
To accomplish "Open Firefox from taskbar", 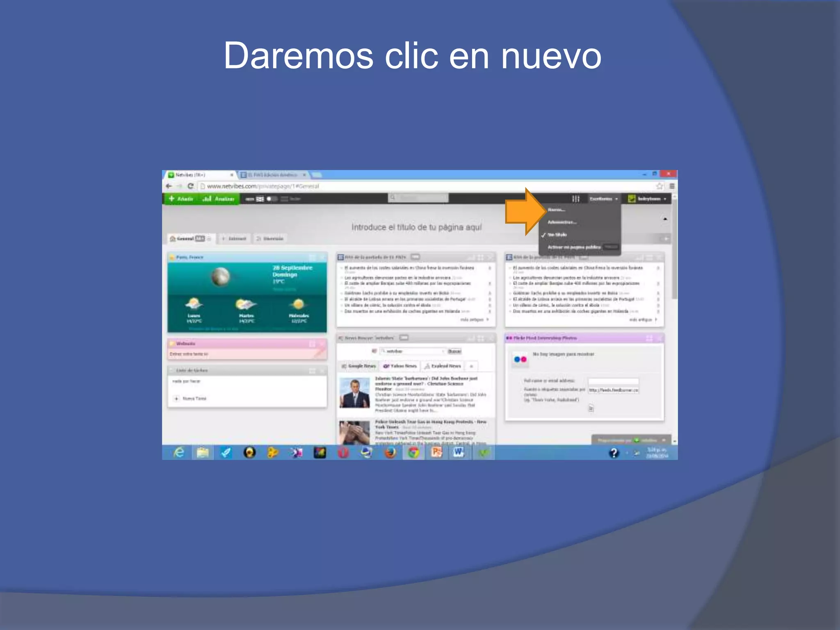I will tap(390, 453).
